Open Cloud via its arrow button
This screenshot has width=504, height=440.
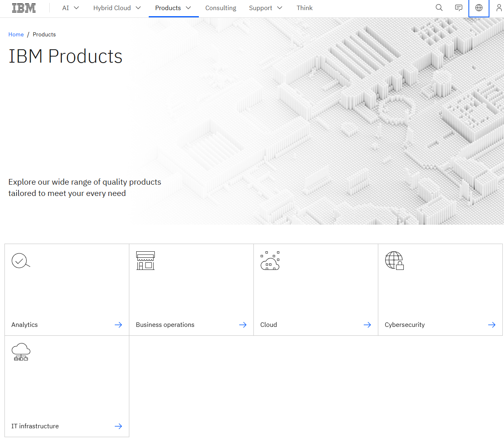tap(367, 324)
